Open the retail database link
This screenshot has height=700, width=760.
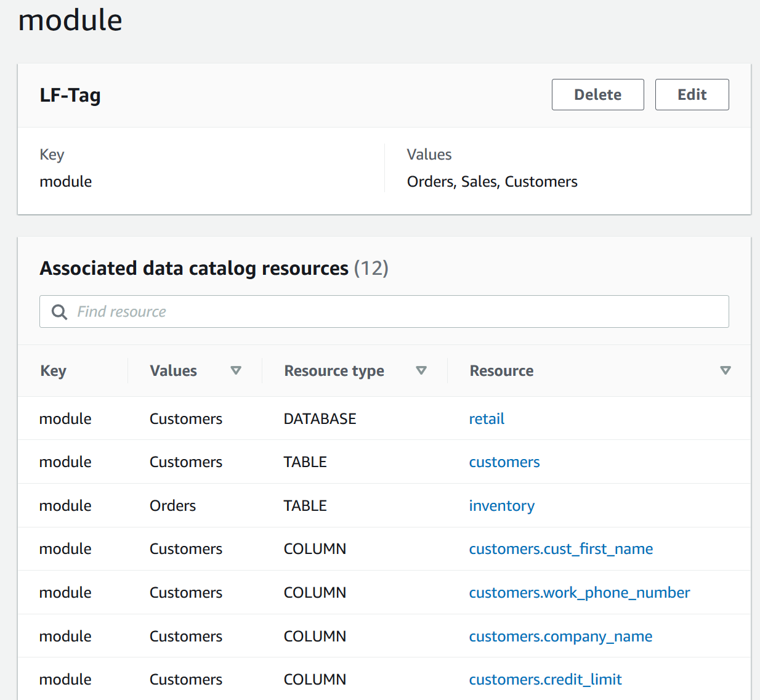click(486, 418)
